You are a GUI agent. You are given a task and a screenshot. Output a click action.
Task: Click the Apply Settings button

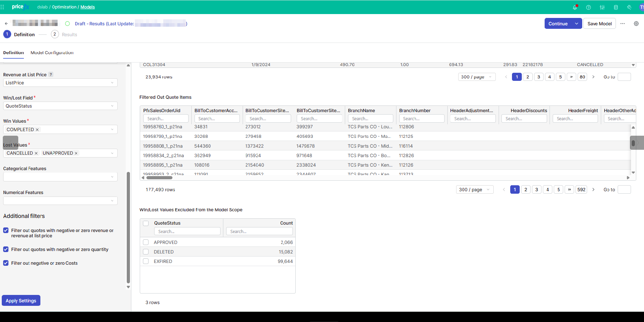pos(21,301)
